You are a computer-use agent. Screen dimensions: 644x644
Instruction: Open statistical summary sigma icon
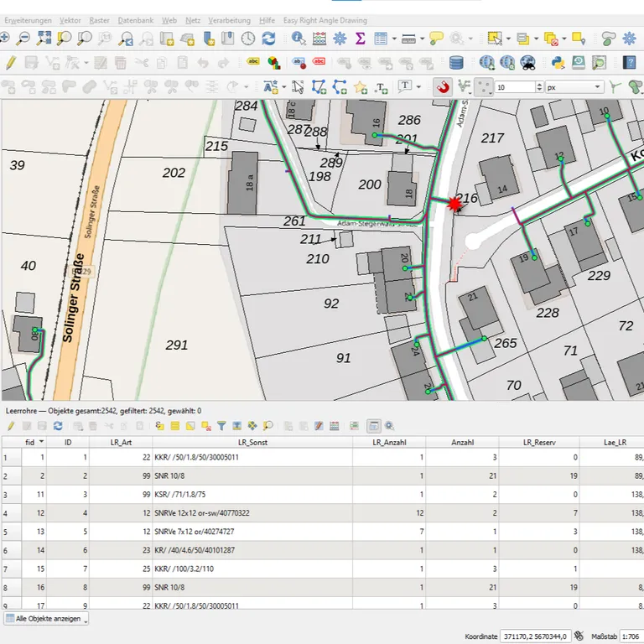coord(361,39)
